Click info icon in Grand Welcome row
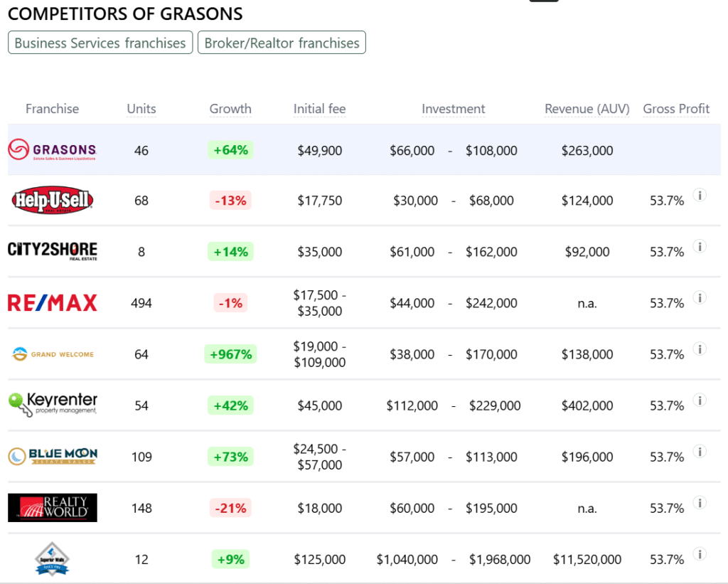728x584 pixels. [x=700, y=349]
